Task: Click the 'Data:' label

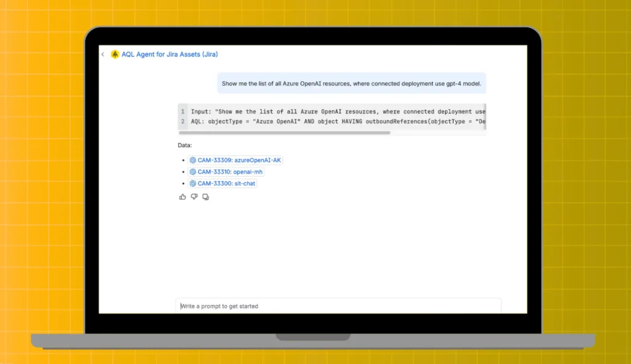Action: click(x=185, y=145)
